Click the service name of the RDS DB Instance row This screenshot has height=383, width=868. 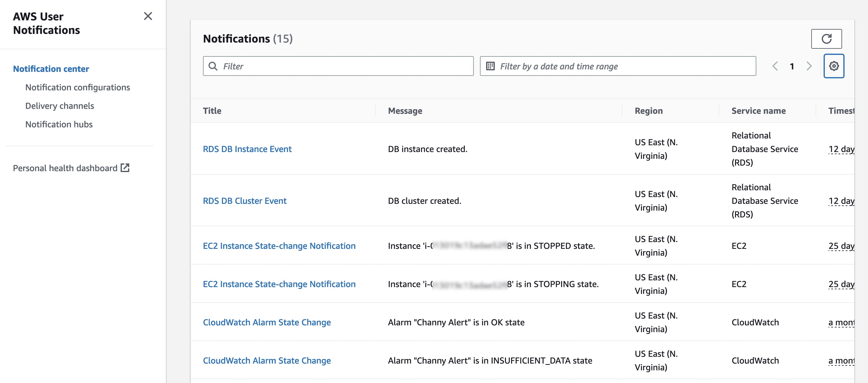click(x=765, y=149)
